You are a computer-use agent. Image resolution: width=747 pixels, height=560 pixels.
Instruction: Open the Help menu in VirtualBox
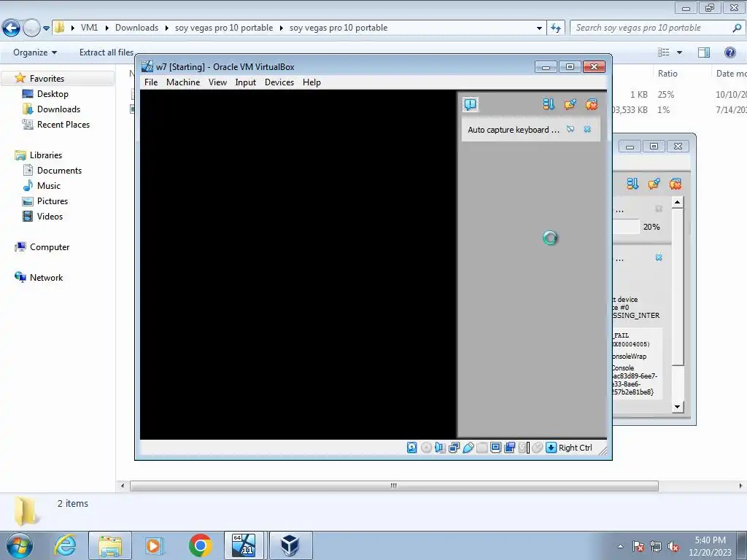tap(311, 82)
